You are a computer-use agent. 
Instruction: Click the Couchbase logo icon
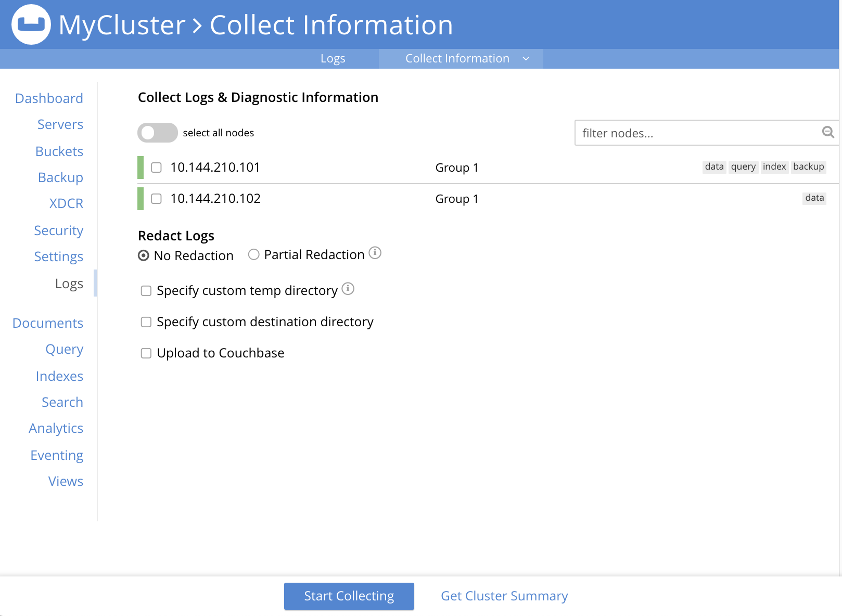[x=31, y=24]
